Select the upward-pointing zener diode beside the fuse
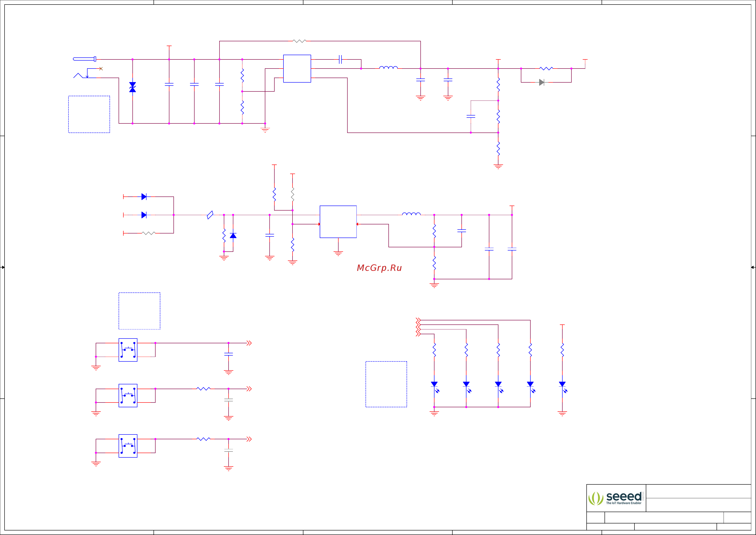The width and height of the screenshot is (756, 535). pyautogui.click(x=233, y=236)
